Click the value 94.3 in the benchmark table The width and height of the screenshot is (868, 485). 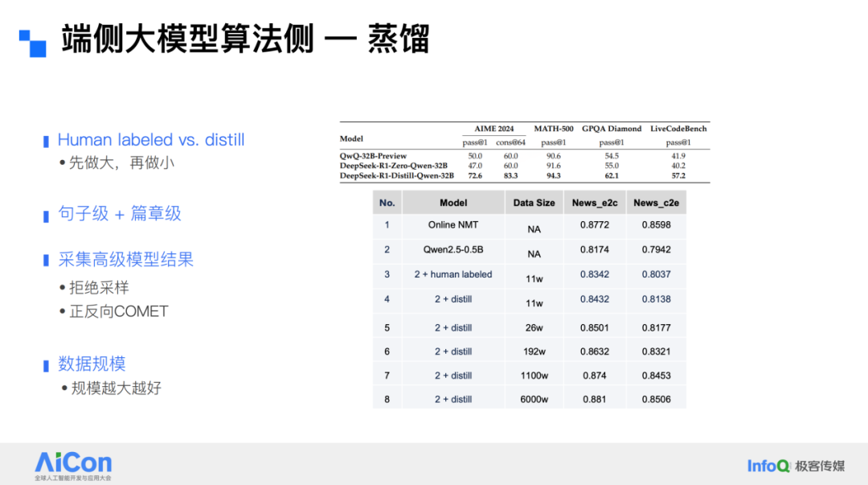(554, 175)
